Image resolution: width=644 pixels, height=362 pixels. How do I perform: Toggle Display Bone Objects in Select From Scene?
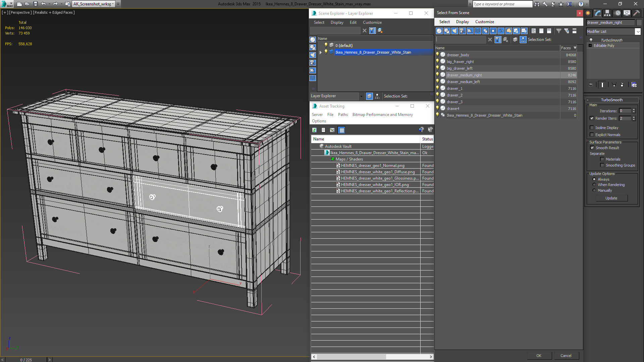point(501,31)
